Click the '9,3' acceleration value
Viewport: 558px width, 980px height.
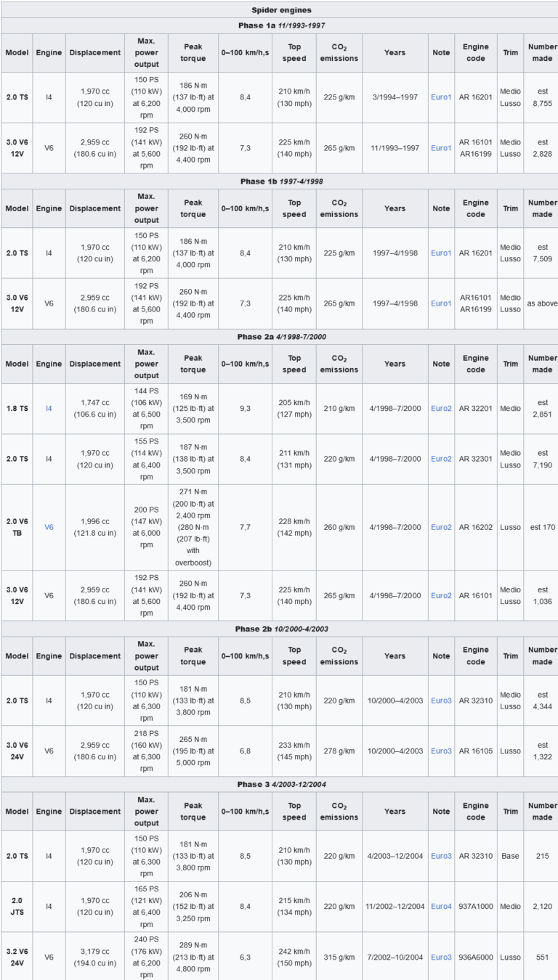246,409
